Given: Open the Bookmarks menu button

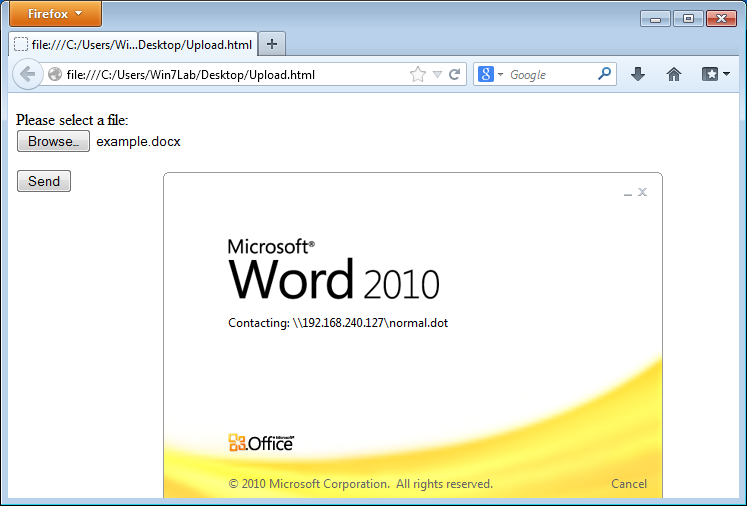Looking at the screenshot, I should point(716,74).
